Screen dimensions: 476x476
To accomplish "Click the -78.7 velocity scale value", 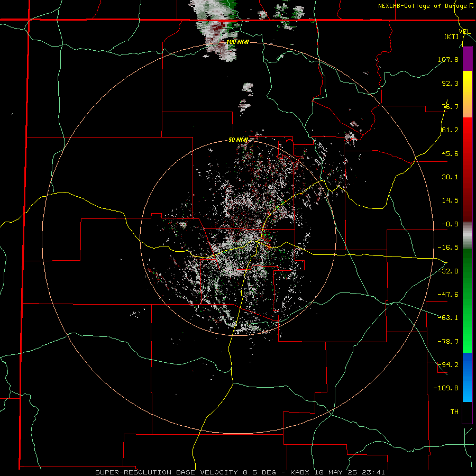I will (448, 342).
